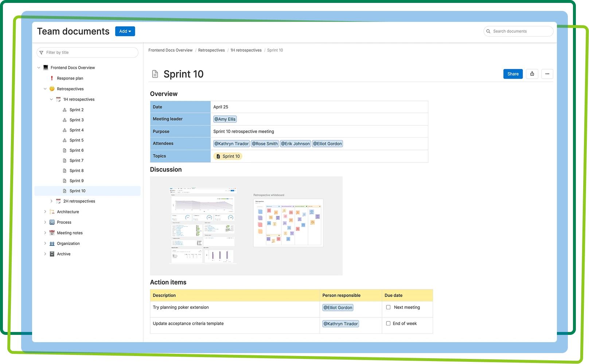This screenshot has width=589, height=364.
Task: Click the Sprint 10 document icon in tree
Action: (x=65, y=191)
